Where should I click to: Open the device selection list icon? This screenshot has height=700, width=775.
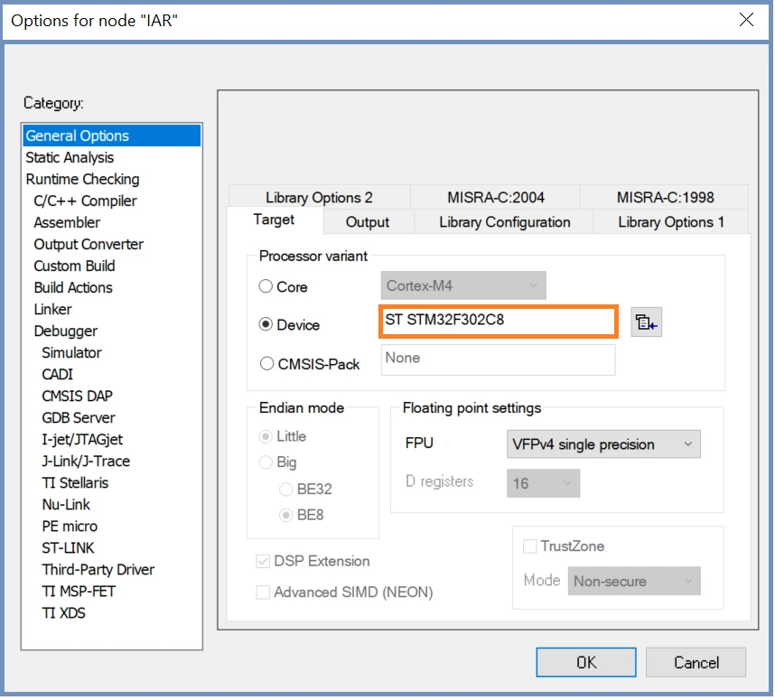[x=646, y=322]
